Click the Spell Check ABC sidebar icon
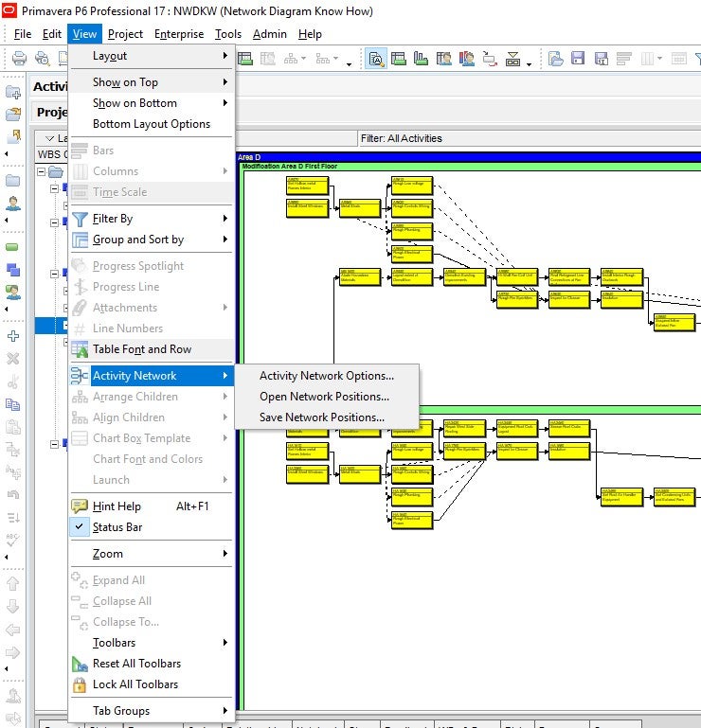701x728 pixels. click(13, 540)
